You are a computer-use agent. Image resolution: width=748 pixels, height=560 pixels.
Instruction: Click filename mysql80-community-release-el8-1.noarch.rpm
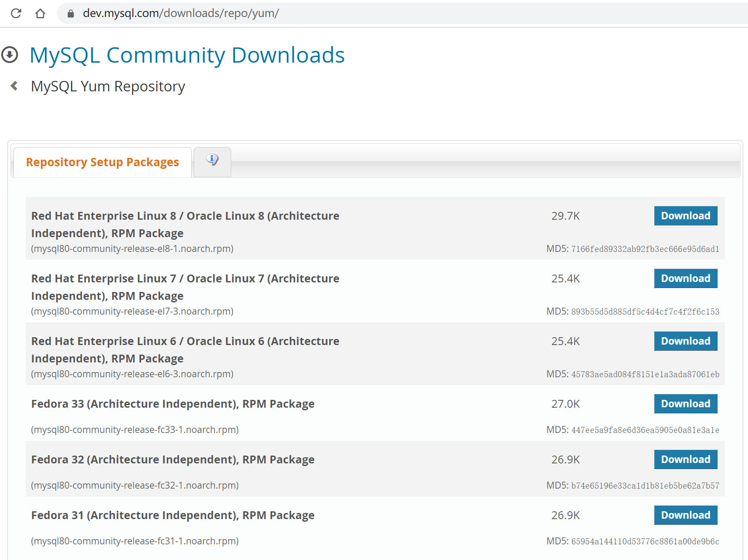click(132, 249)
